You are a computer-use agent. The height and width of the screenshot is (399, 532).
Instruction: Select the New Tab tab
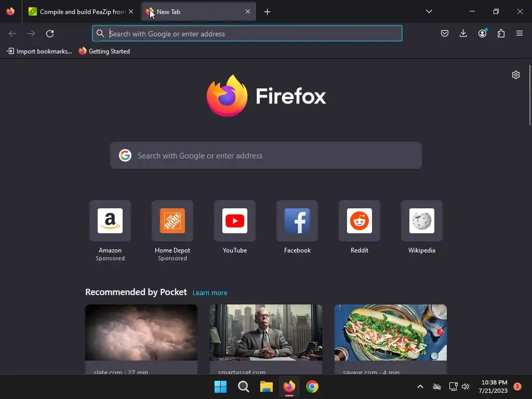click(198, 11)
